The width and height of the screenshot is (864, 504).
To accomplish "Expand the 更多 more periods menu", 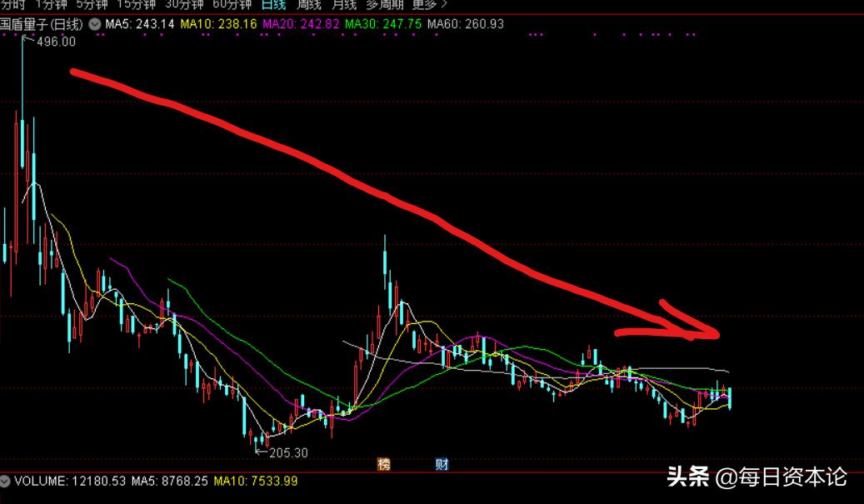I will (x=429, y=5).
